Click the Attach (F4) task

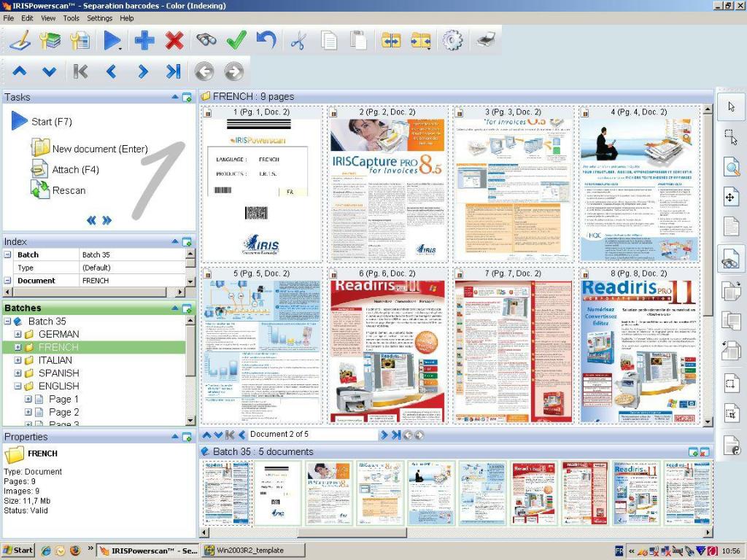65,169
